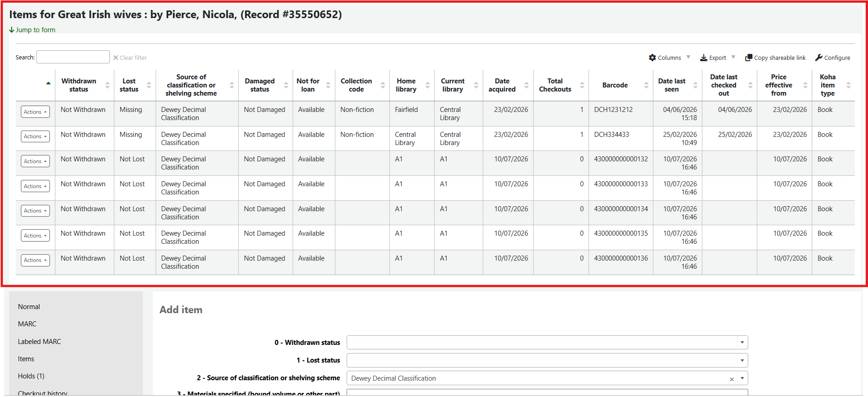Click the Clear filter link

point(130,58)
